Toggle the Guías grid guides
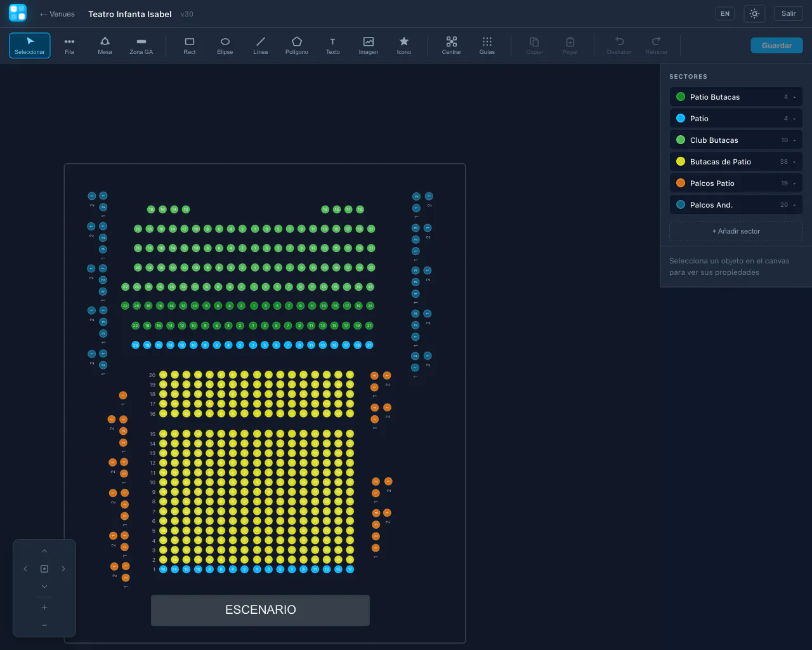Screen dimensions: 812x650 pos(487,46)
